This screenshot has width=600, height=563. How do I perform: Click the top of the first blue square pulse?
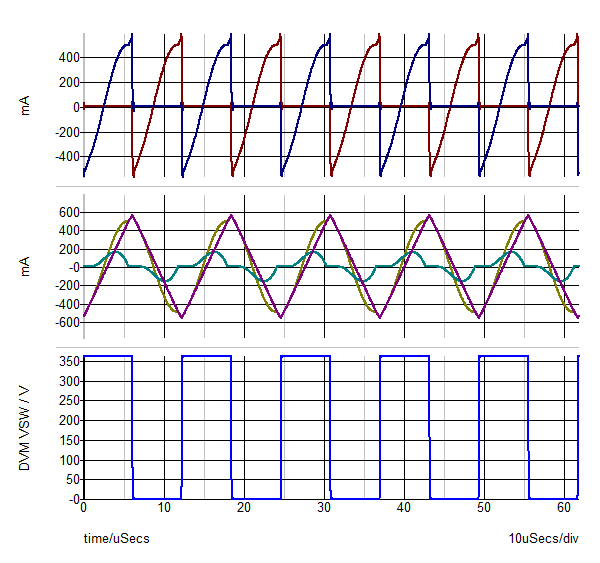tap(107, 356)
